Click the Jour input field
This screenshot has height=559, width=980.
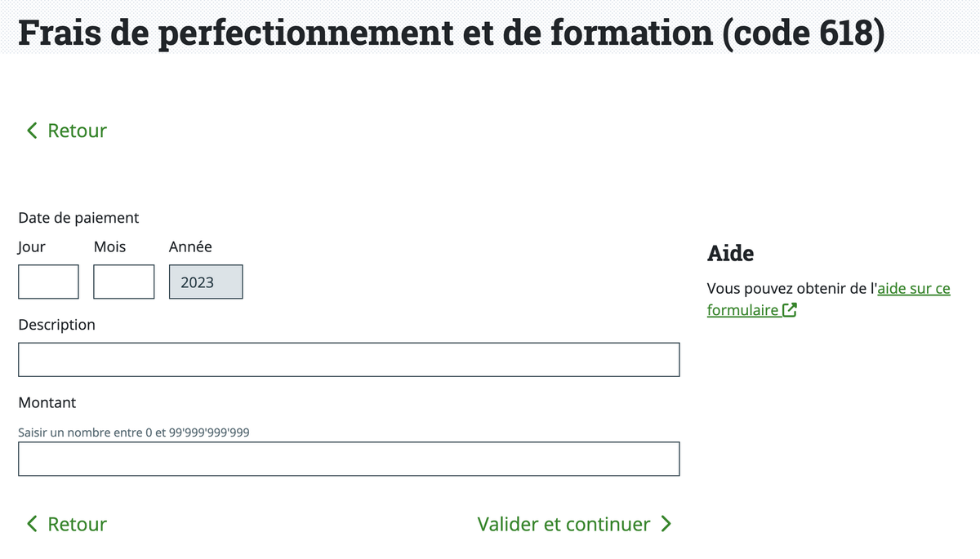(x=47, y=281)
